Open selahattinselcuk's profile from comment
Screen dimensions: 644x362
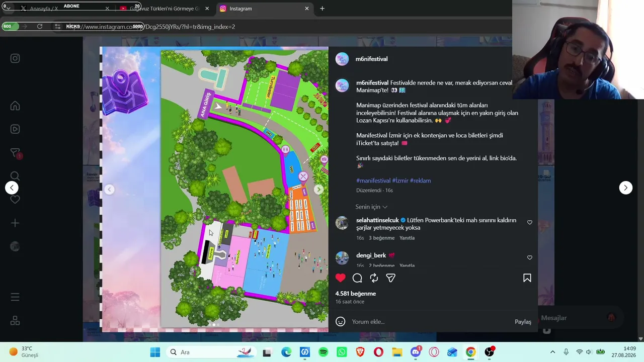pyautogui.click(x=377, y=220)
